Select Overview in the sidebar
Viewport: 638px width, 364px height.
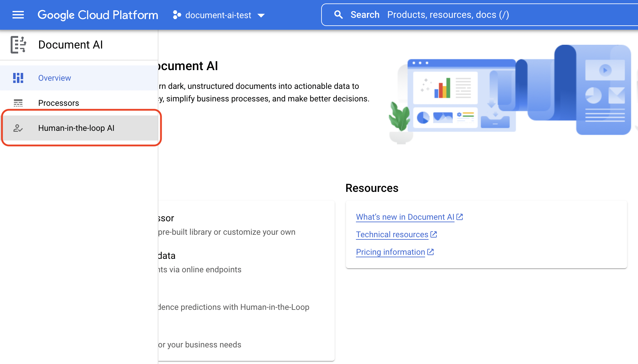point(54,78)
